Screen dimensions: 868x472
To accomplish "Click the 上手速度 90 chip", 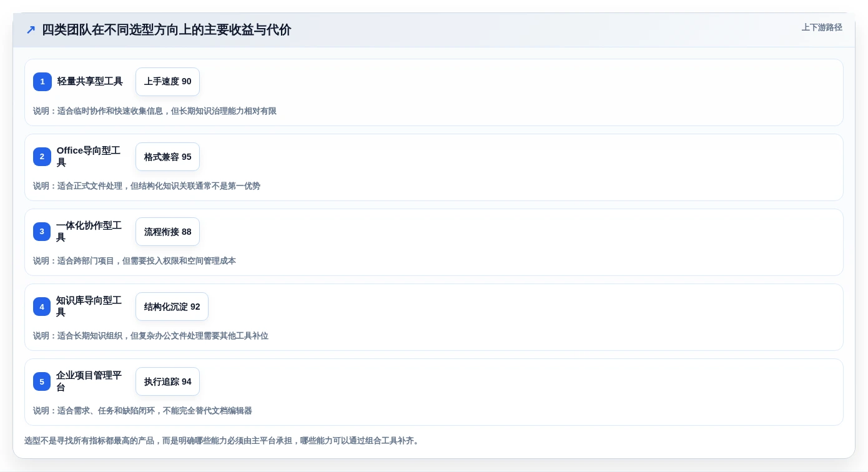I will 167,82.
